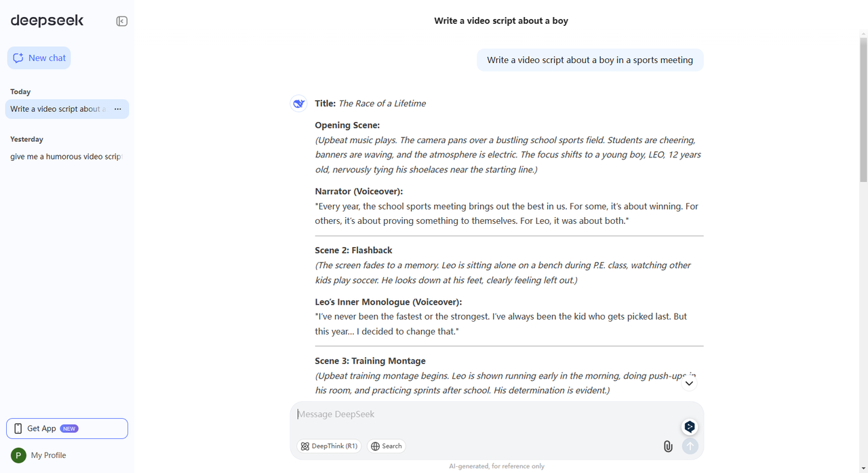Click the green P profile avatar
This screenshot has width=868, height=473.
click(x=18, y=455)
